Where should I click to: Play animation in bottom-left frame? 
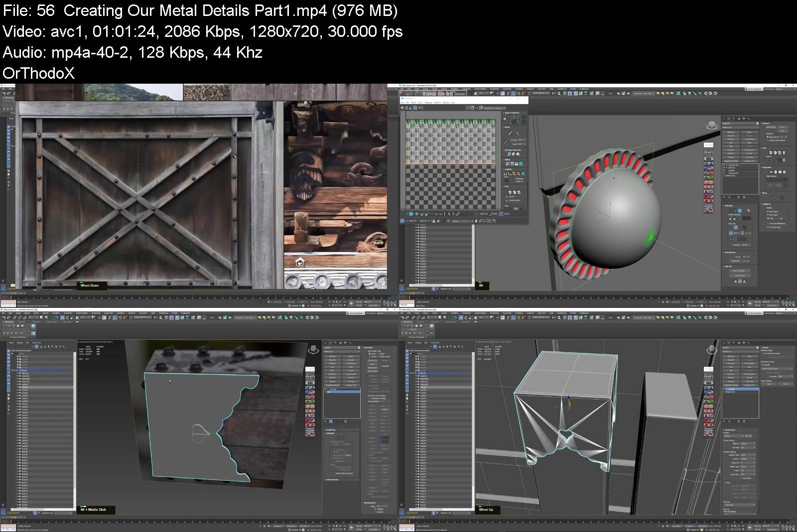[x=337, y=526]
